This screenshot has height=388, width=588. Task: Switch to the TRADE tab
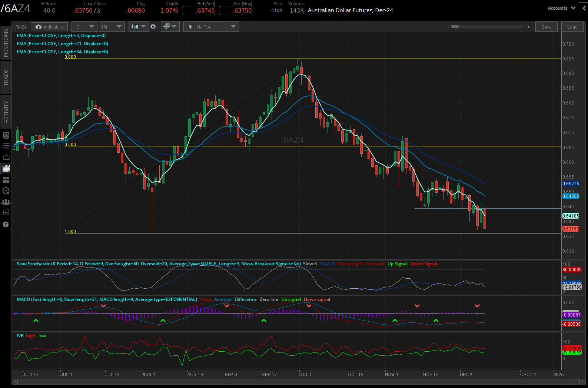(6, 77)
